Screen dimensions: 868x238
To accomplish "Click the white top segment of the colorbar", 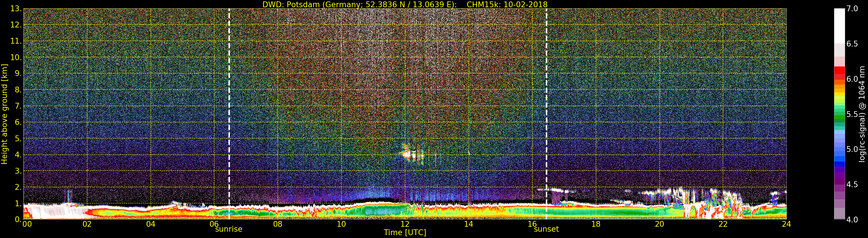I will (839, 26).
